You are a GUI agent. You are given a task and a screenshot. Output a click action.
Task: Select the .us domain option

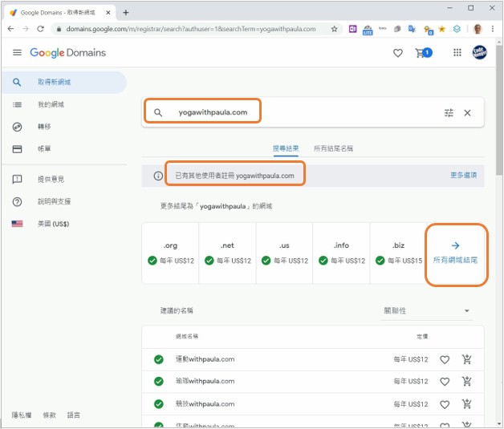(x=284, y=253)
